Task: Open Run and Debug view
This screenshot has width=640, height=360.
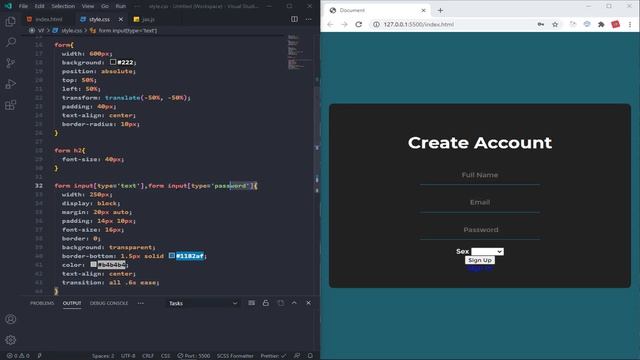Action: 11,84
